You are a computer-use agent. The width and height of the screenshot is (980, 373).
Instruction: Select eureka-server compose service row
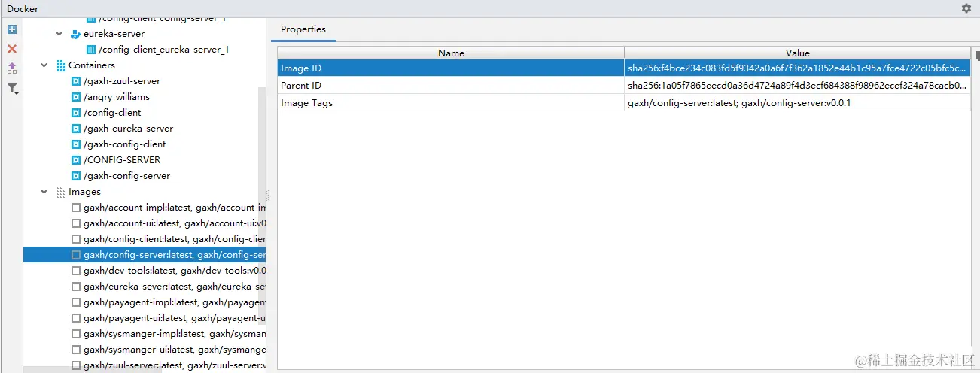[114, 34]
